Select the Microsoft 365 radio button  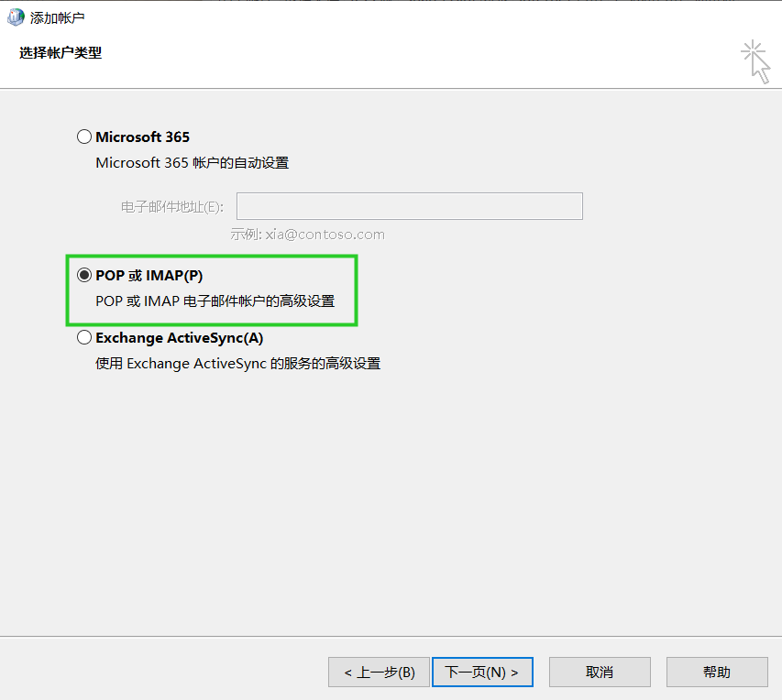pyautogui.click(x=84, y=137)
